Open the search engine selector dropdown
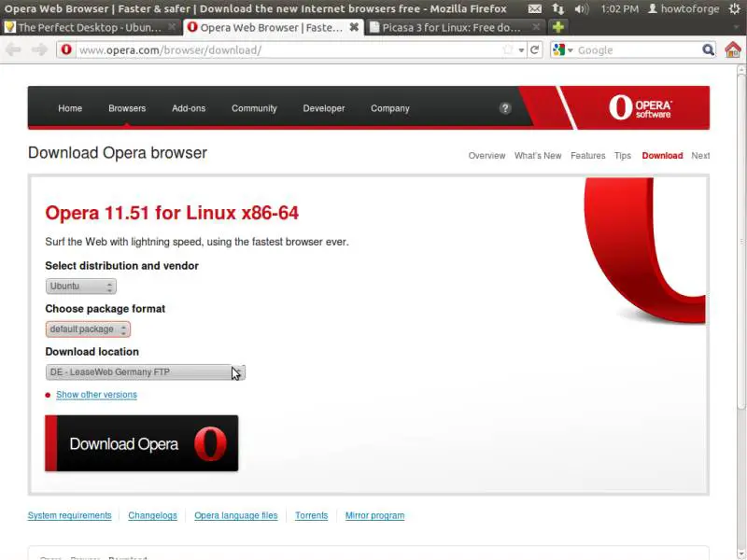The height and width of the screenshot is (560, 747). [x=563, y=49]
